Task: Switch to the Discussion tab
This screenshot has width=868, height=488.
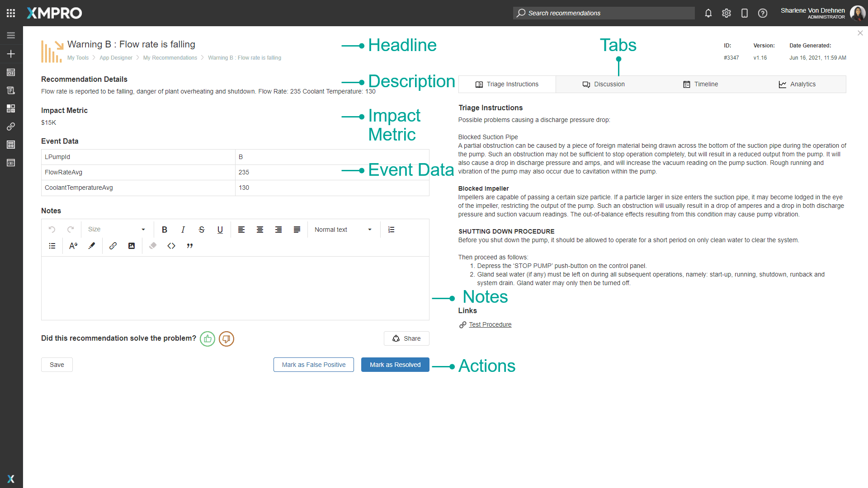Action: tap(604, 84)
